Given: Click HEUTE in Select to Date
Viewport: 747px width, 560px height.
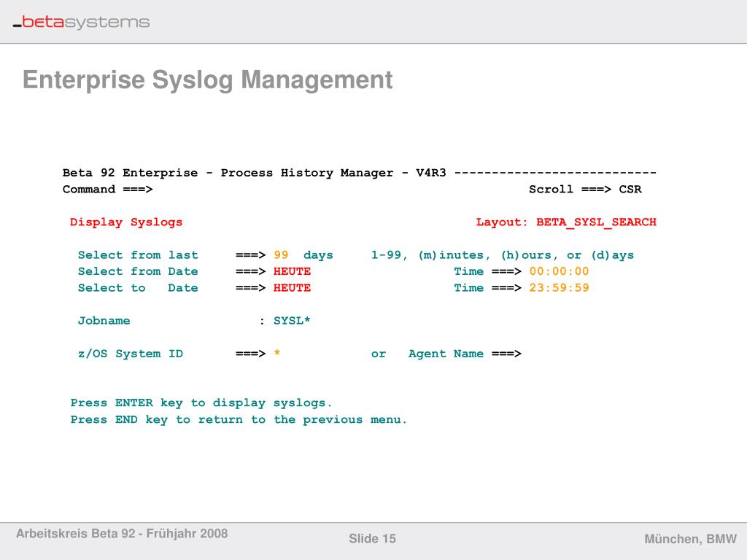Looking at the screenshot, I should pyautogui.click(x=292, y=287).
